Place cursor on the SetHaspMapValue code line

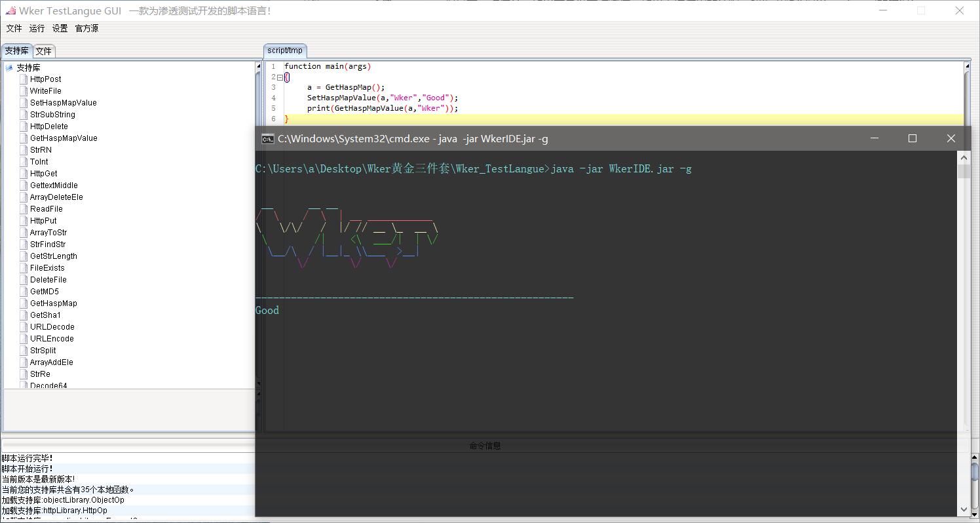coord(383,98)
